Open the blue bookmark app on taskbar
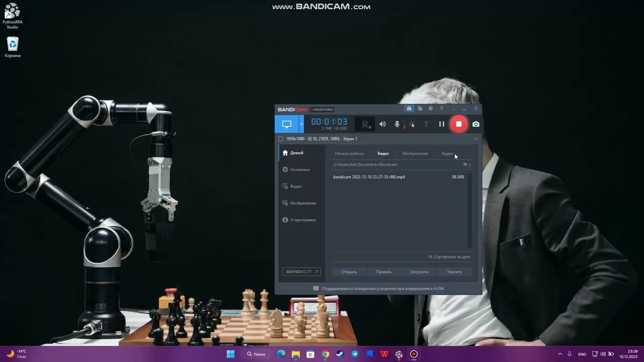644x362 pixels. [x=370, y=354]
